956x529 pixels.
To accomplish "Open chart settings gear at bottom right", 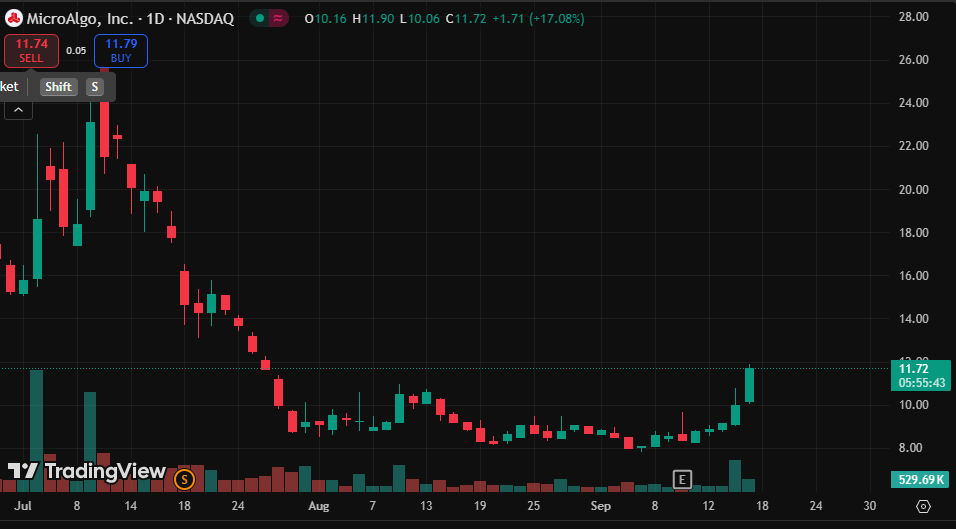I will pos(924,506).
